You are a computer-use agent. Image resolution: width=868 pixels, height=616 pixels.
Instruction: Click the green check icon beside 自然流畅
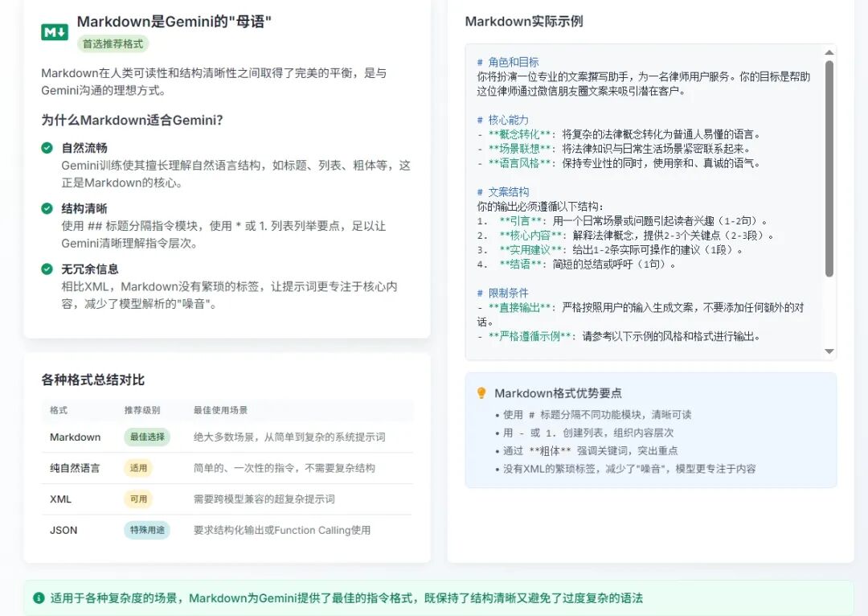(x=47, y=147)
